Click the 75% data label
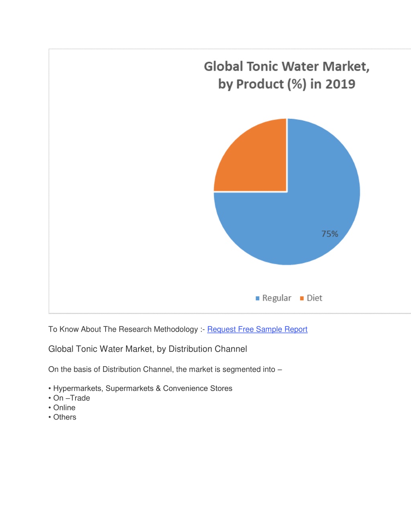The height and width of the screenshot is (532, 411). tap(330, 234)
